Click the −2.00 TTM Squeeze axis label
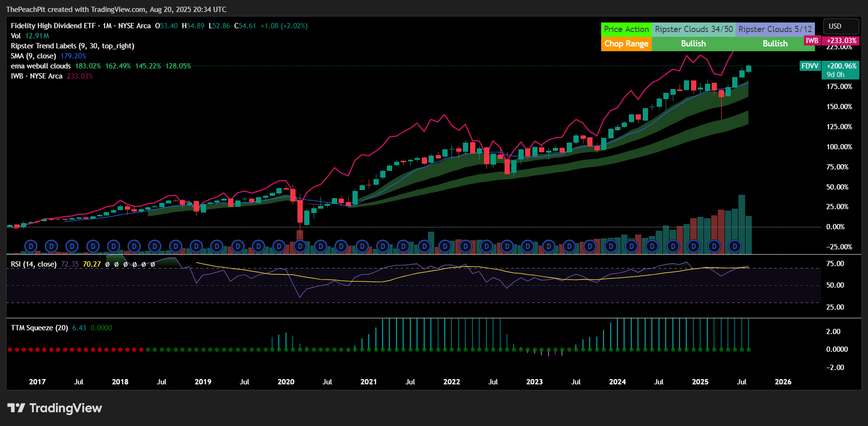Viewport: 868px width, 426px height. [x=835, y=368]
